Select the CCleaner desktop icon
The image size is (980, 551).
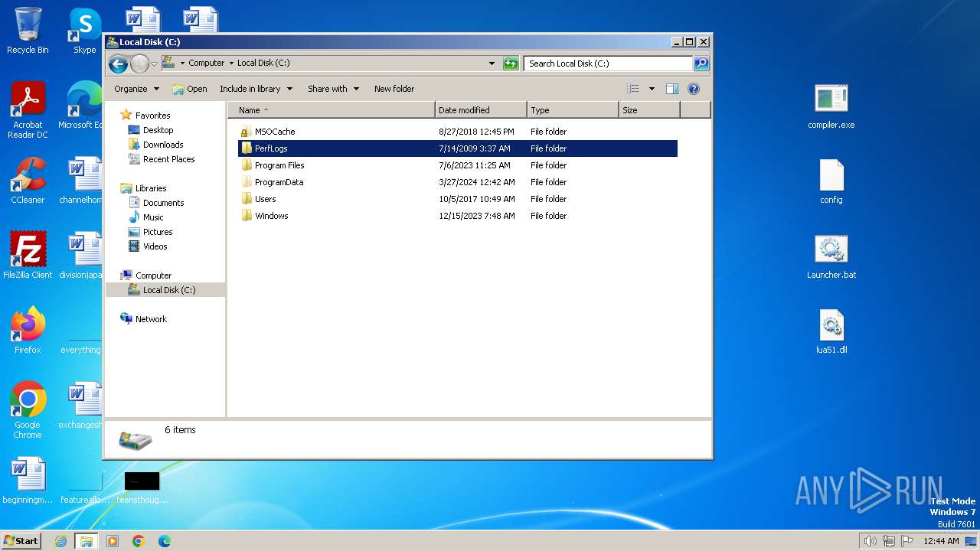[28, 181]
